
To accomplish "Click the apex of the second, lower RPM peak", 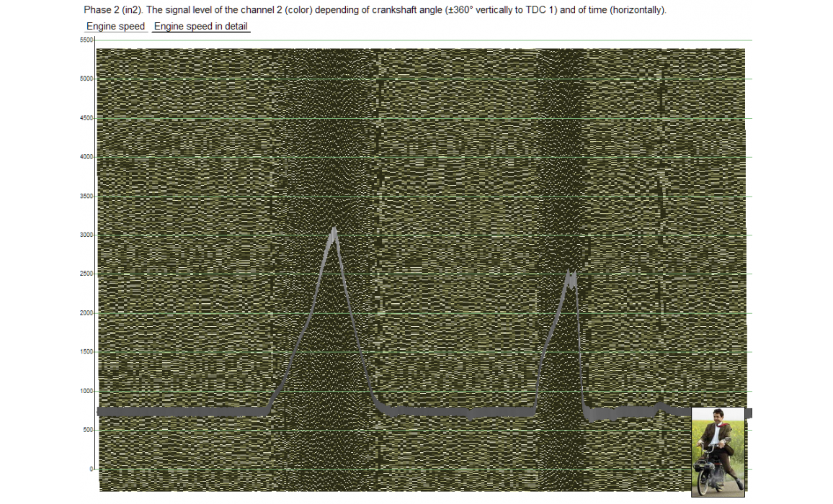I will 571,274.
